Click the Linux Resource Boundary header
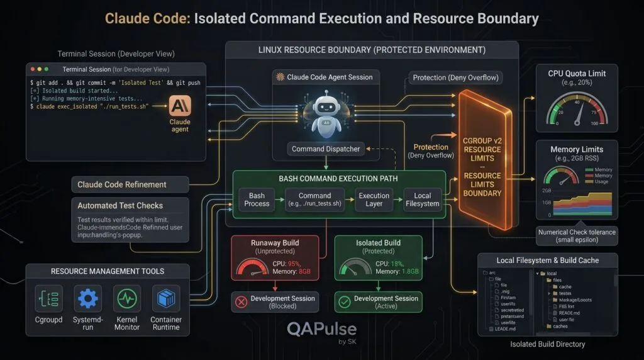 coord(372,50)
